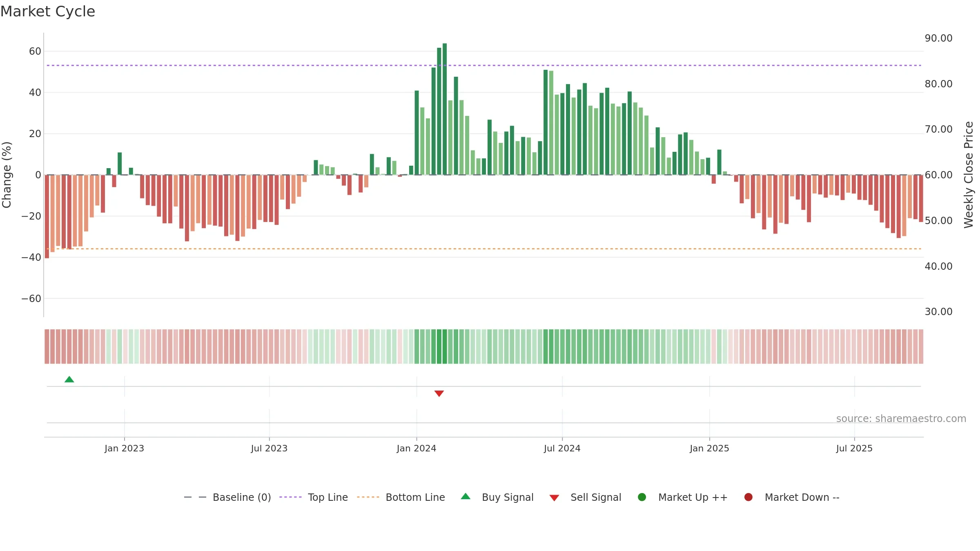Click the orange dotted Bottom Line in chart
Screen dimensions: 980x551
pos(484,249)
